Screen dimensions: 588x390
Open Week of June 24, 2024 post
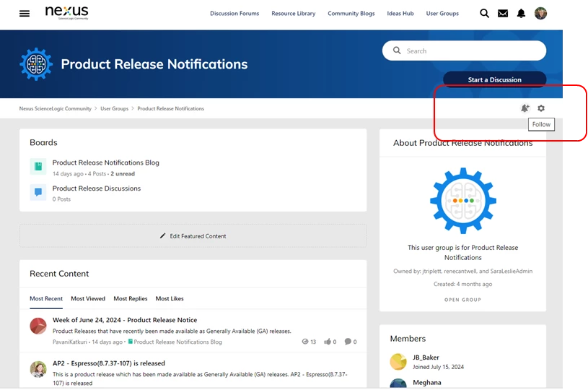(125, 320)
